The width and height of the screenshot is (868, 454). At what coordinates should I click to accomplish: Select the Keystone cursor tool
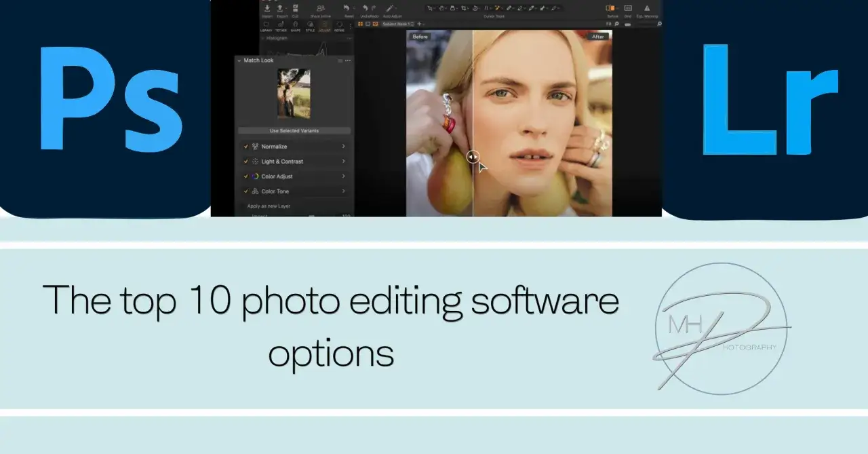tap(487, 8)
